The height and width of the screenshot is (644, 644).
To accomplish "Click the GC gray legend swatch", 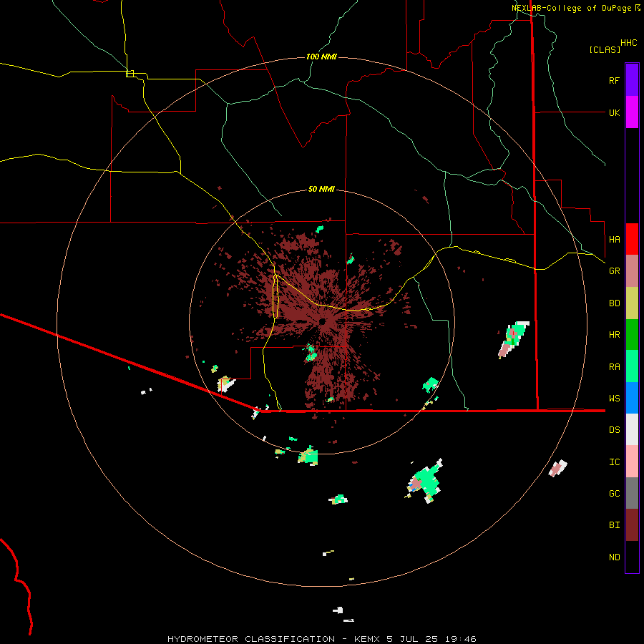I will [x=632, y=493].
